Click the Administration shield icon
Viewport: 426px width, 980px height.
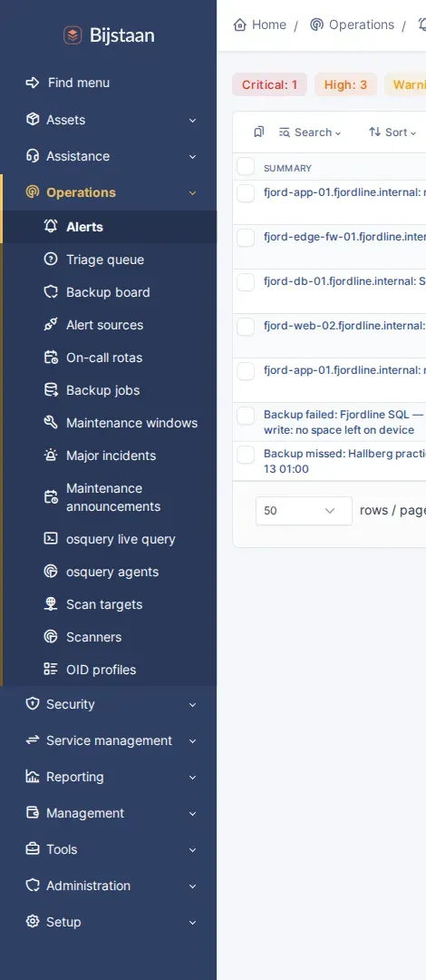pos(33,885)
